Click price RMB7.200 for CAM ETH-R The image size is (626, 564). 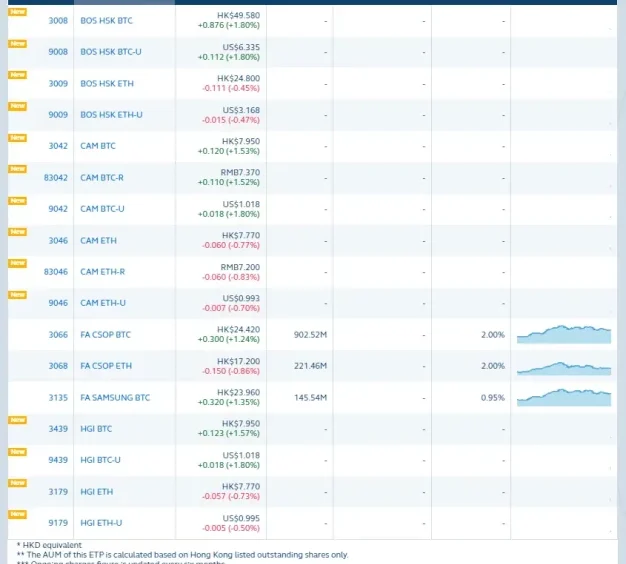240,267
